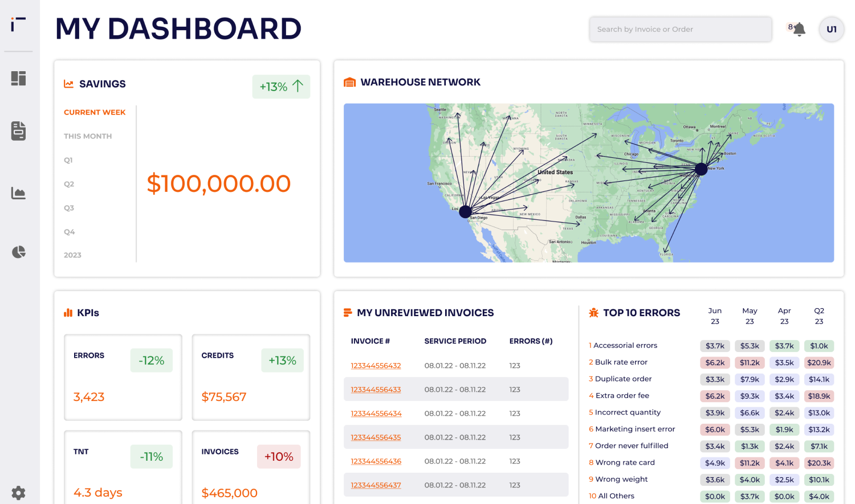Open the ERRORS KPI card
This screenshot has height=504, width=855.
pos(123,377)
